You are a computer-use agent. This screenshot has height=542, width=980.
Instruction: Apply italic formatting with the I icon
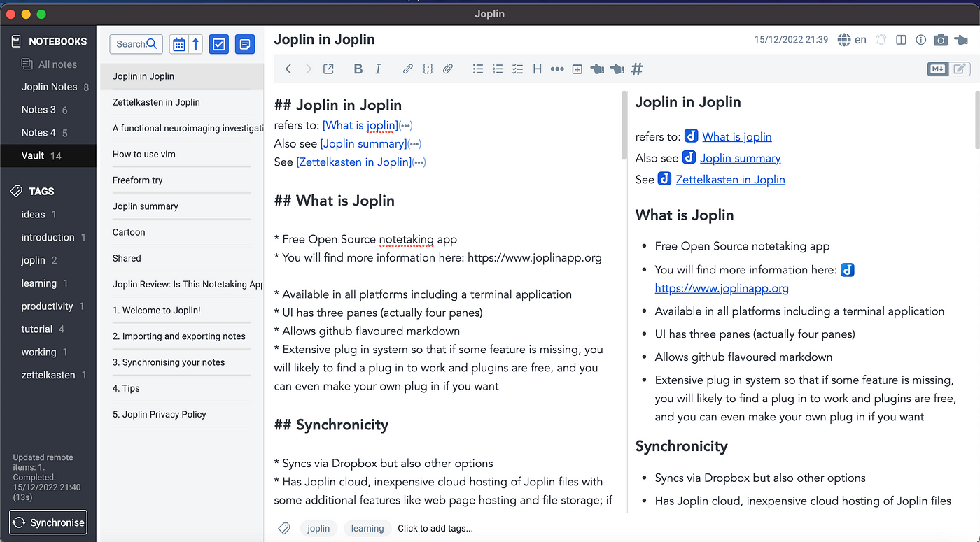point(378,69)
